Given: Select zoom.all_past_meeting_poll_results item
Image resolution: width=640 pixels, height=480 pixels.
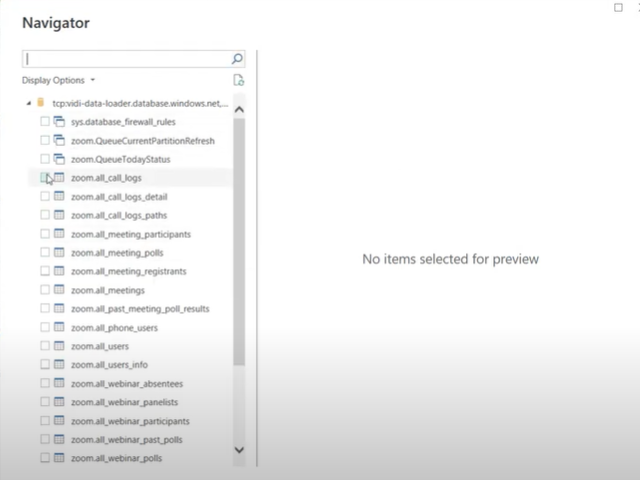Looking at the screenshot, I should click(140, 309).
